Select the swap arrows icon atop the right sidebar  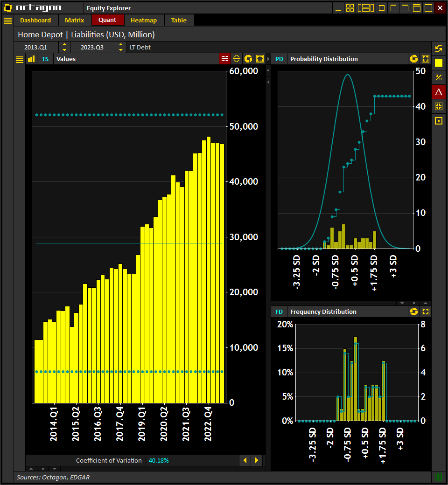[439, 48]
